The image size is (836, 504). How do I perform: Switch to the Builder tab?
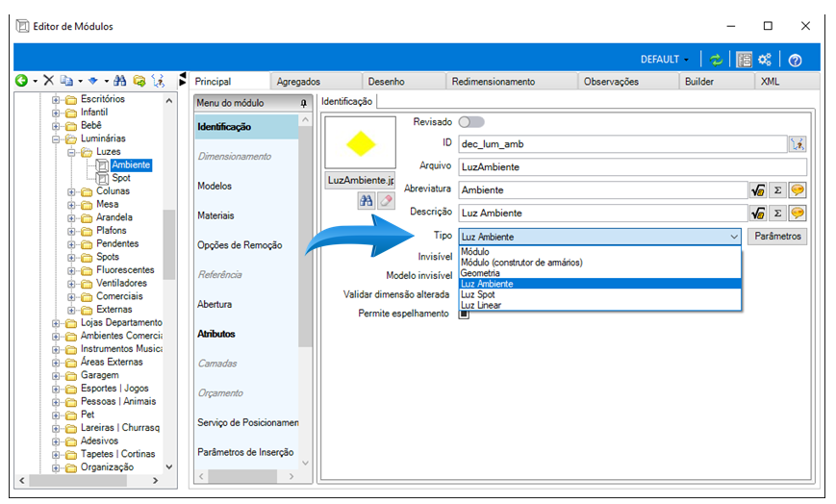click(x=717, y=82)
